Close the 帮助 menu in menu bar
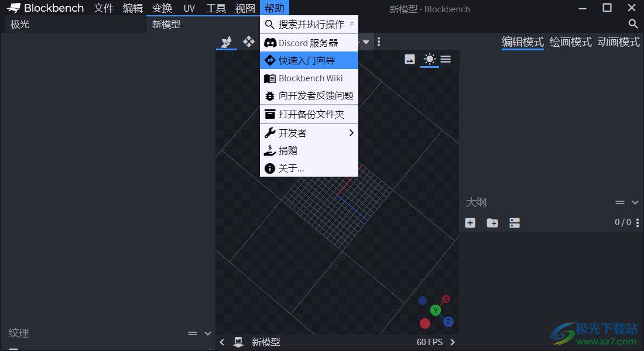 275,8
